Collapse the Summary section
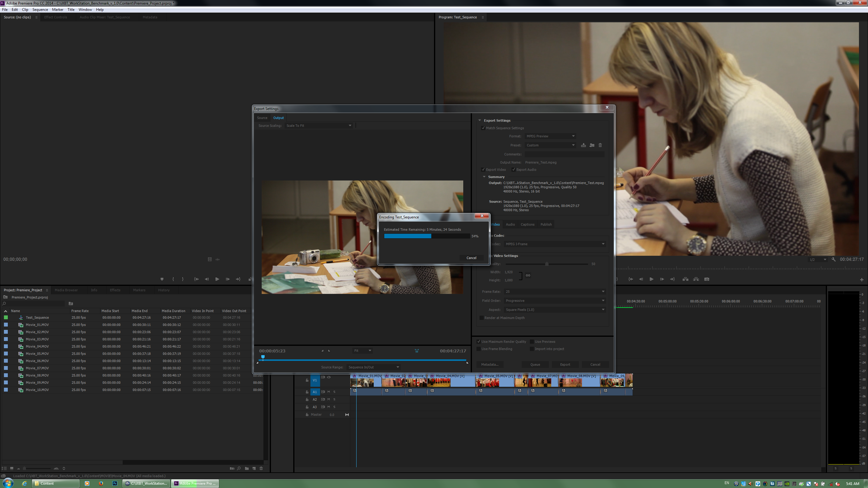The width and height of the screenshot is (868, 488). (x=484, y=177)
